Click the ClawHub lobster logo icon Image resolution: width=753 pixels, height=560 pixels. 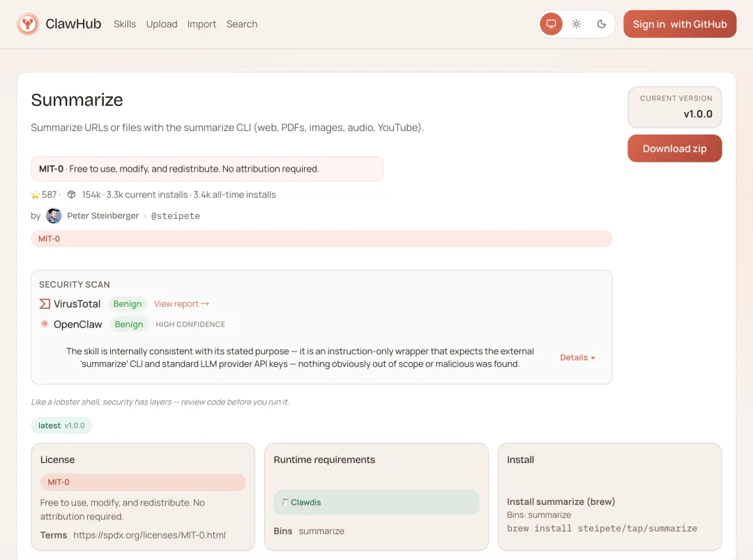coord(28,24)
